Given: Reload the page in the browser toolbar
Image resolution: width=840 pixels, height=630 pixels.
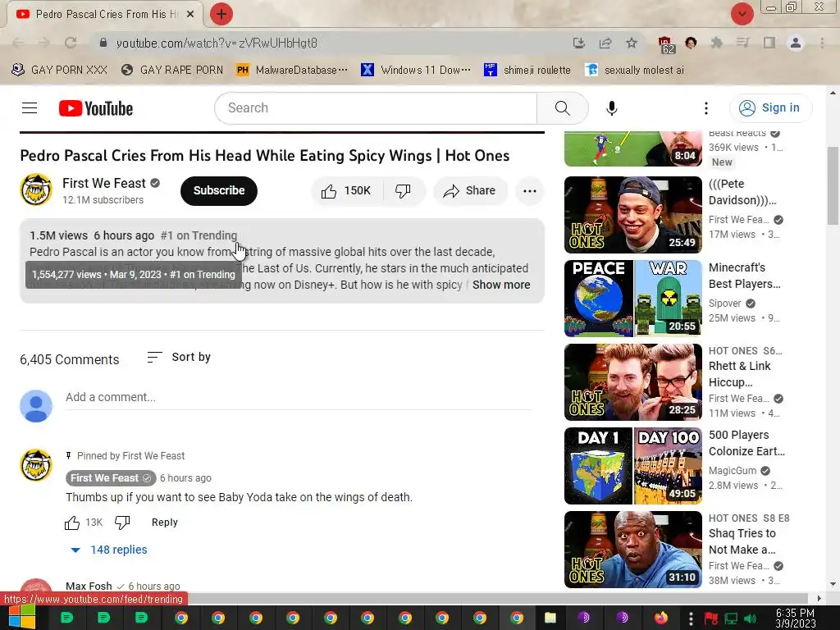Looking at the screenshot, I should (x=71, y=43).
